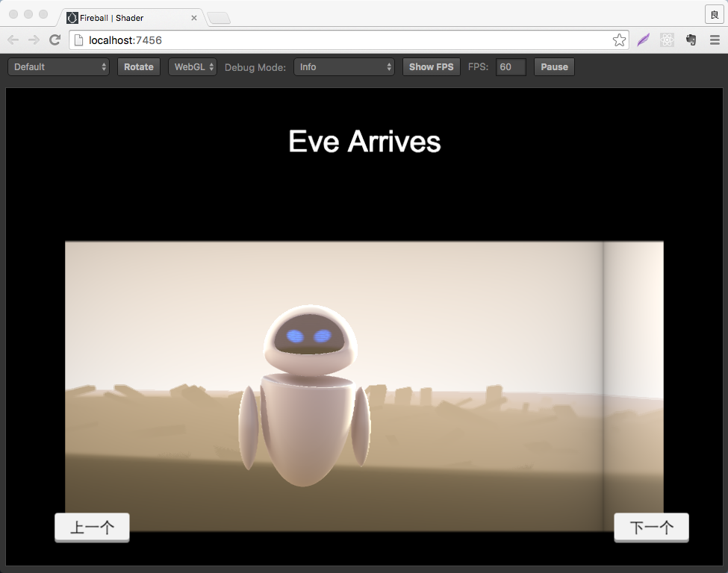Screen dimensions: 728x573
Task: Click the Eve robot in the canvas
Action: [x=305, y=395]
